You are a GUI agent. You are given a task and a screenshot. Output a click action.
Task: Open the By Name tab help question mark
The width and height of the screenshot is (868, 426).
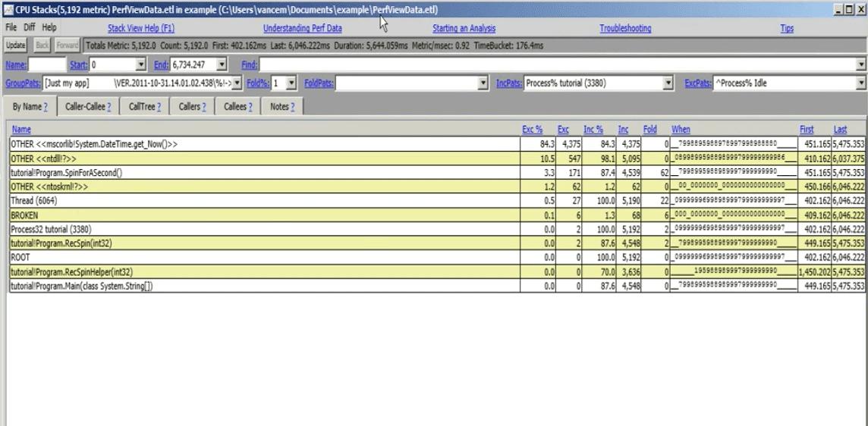pyautogui.click(x=46, y=107)
